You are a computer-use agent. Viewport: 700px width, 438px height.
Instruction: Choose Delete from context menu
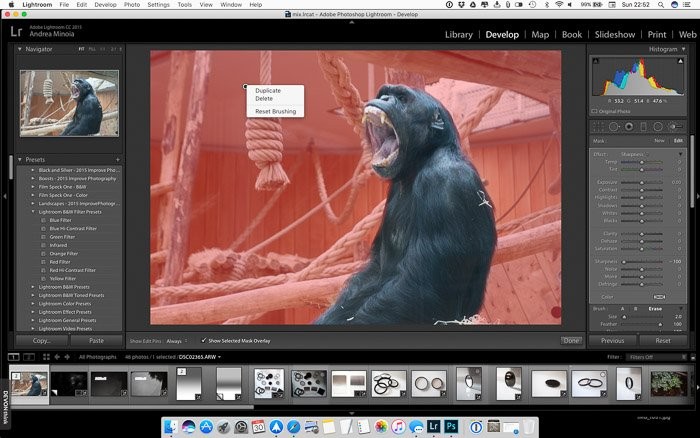[264, 98]
